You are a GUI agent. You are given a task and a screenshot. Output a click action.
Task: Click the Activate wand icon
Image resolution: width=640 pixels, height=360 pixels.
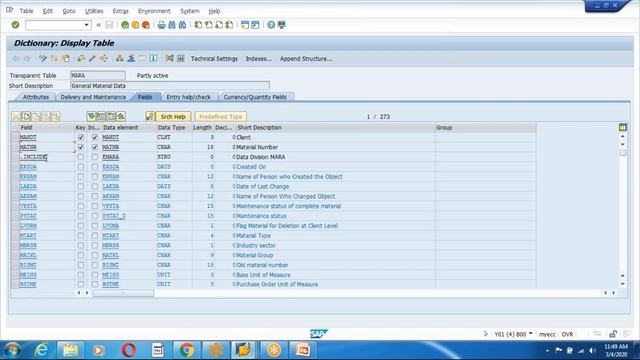tap(92, 59)
